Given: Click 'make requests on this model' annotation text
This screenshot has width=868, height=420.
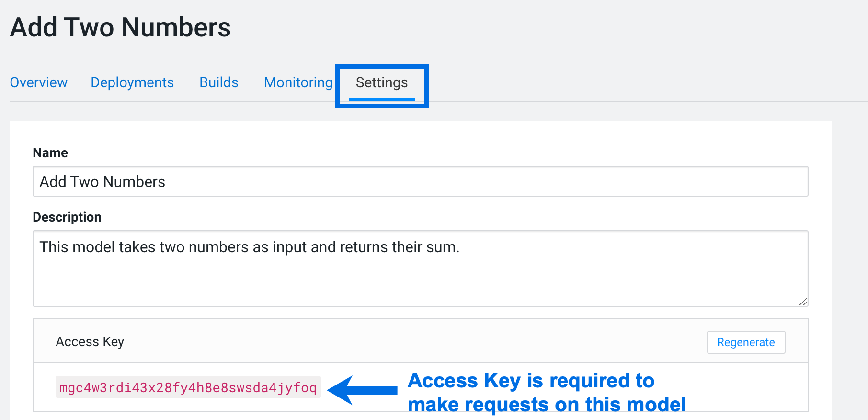Looking at the screenshot, I should point(547,405).
